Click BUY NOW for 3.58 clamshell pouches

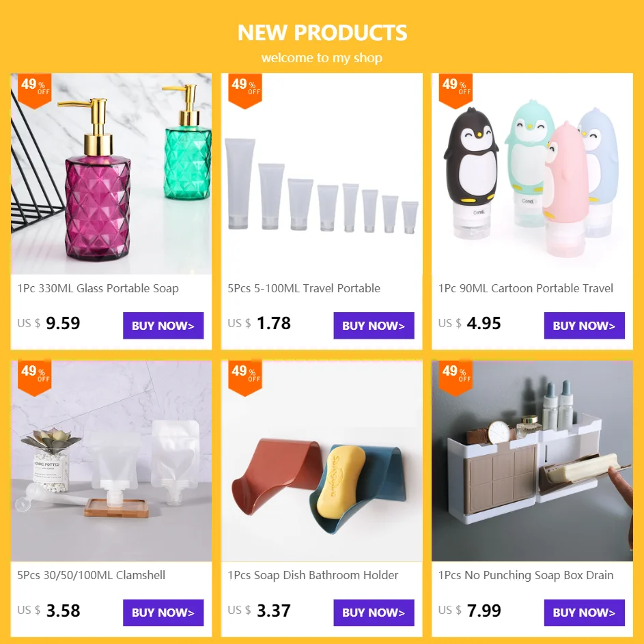pyautogui.click(x=163, y=613)
